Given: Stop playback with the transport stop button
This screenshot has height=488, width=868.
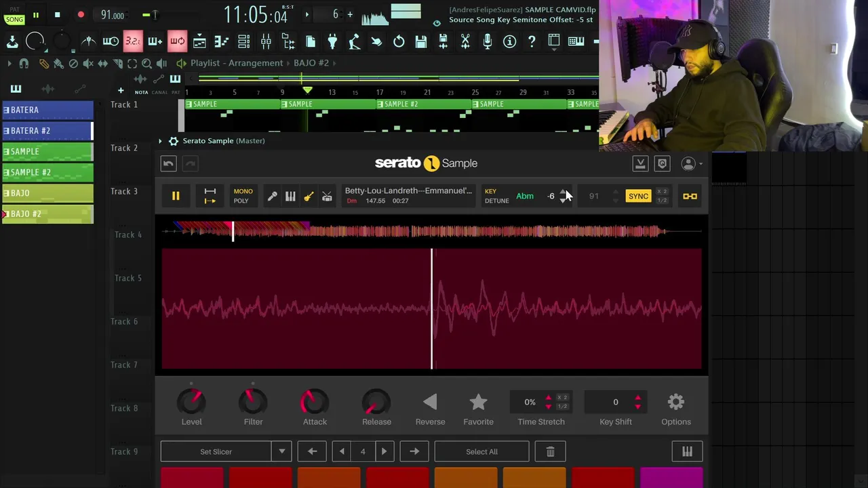Looking at the screenshot, I should tap(58, 15).
